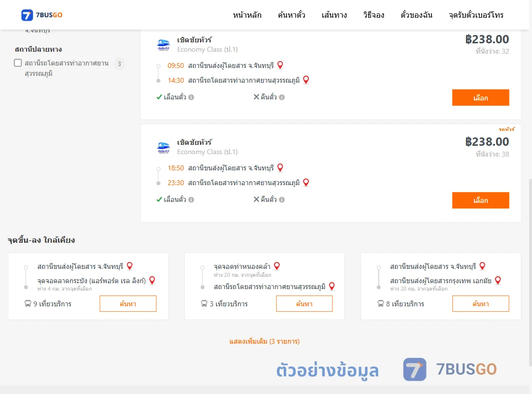
Task: Select the 18:50 trip with เลือก button
Action: [480, 200]
